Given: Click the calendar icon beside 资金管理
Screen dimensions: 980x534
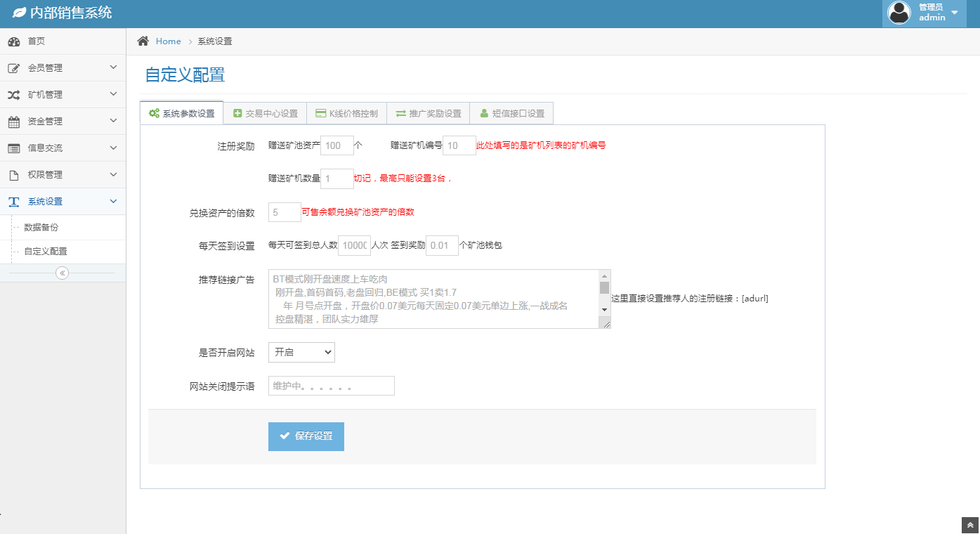Looking at the screenshot, I should [x=14, y=122].
